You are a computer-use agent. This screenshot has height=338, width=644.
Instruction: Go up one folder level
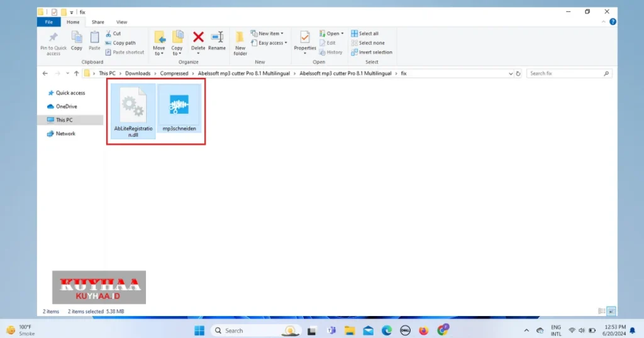[76, 74]
